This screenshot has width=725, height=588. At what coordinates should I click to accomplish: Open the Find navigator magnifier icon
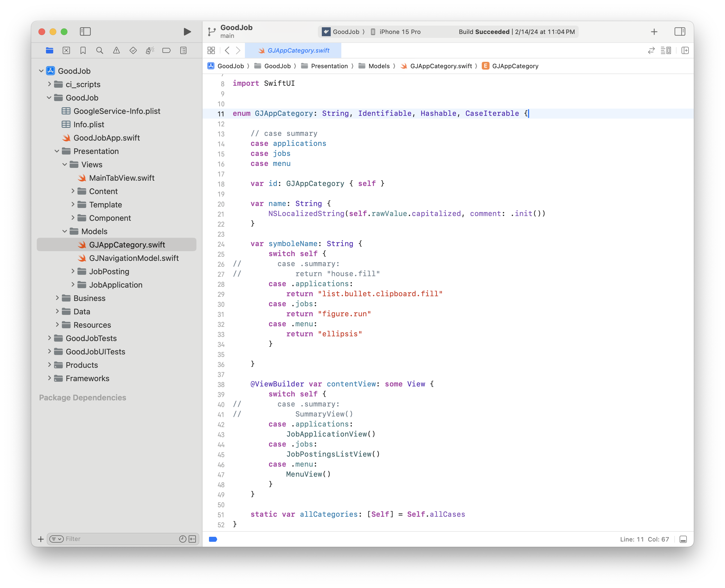click(x=100, y=50)
